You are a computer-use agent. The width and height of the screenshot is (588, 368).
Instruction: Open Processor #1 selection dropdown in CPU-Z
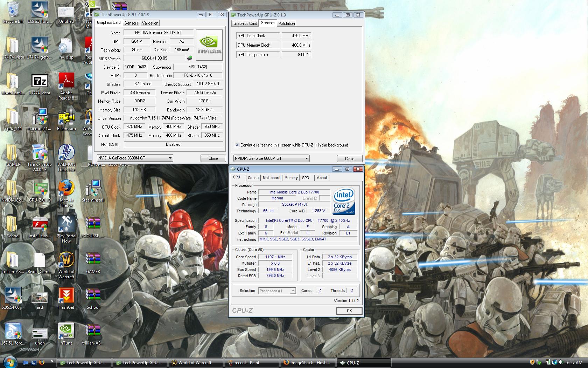277,291
